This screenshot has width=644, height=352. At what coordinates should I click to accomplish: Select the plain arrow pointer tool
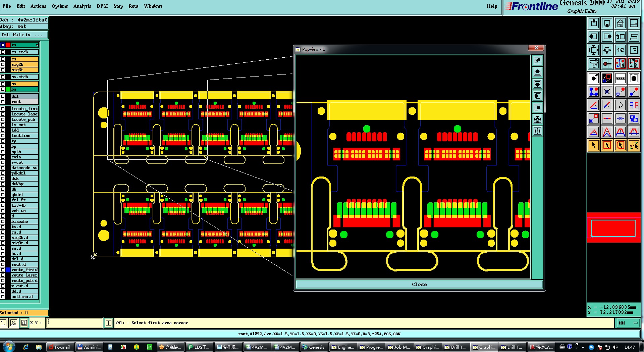pos(593,145)
